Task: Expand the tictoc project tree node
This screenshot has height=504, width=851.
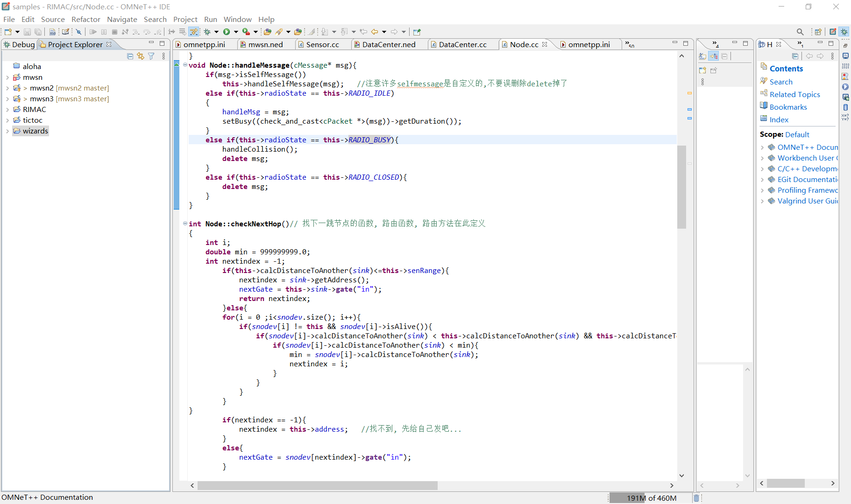Action: [x=7, y=120]
